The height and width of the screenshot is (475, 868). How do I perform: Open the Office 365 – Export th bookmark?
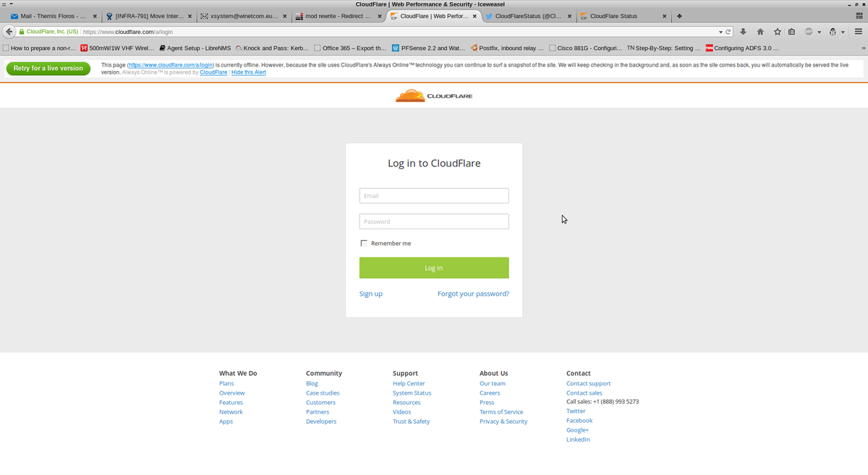pos(350,48)
